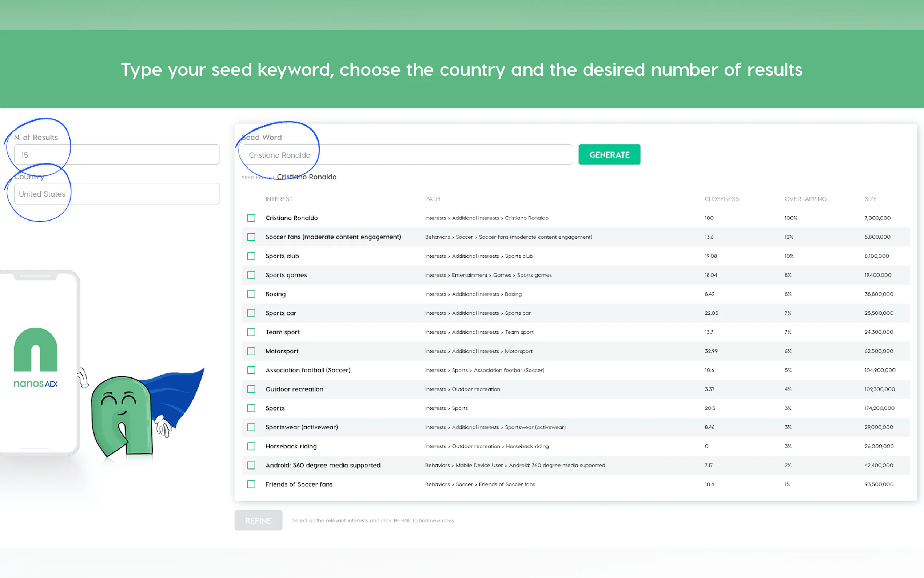The image size is (924, 578).
Task: Select the Sports club checkbox
Action: [x=251, y=256]
